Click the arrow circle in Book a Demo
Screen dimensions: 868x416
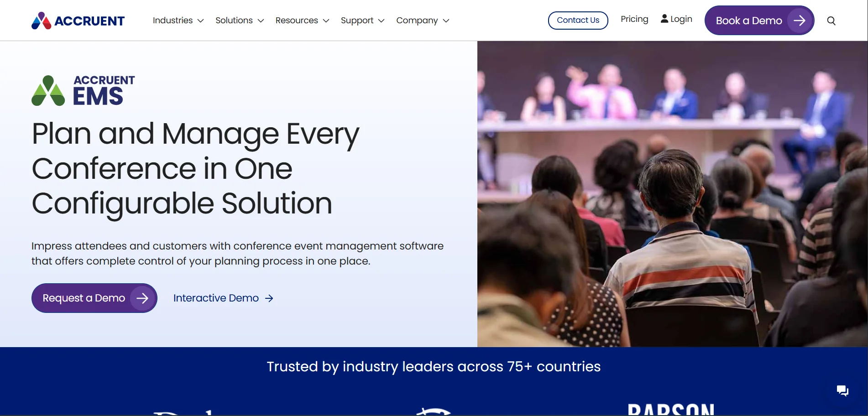800,21
